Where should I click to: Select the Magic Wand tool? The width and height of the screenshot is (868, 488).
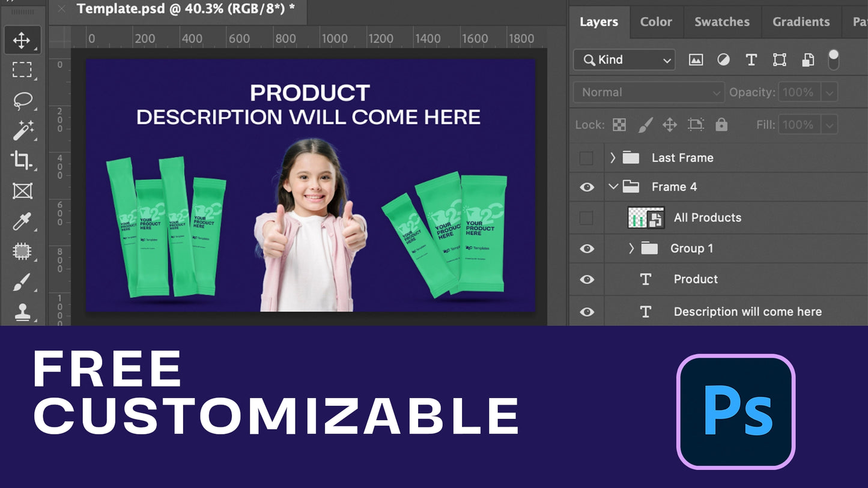pyautogui.click(x=23, y=130)
